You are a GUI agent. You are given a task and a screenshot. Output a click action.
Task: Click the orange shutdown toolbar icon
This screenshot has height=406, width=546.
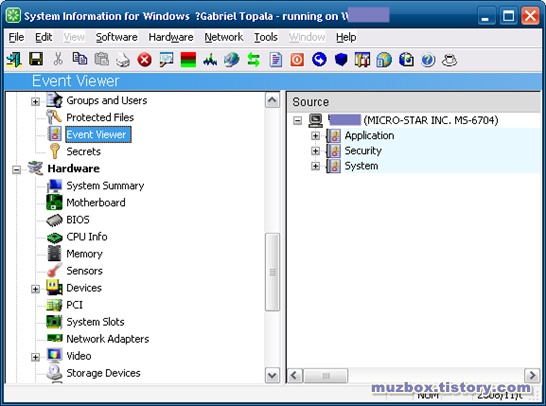[x=297, y=60]
